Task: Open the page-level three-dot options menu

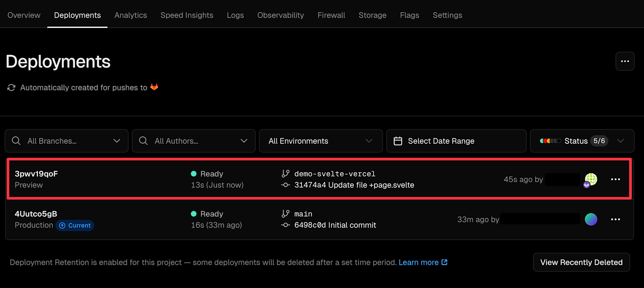Action: pos(625,61)
